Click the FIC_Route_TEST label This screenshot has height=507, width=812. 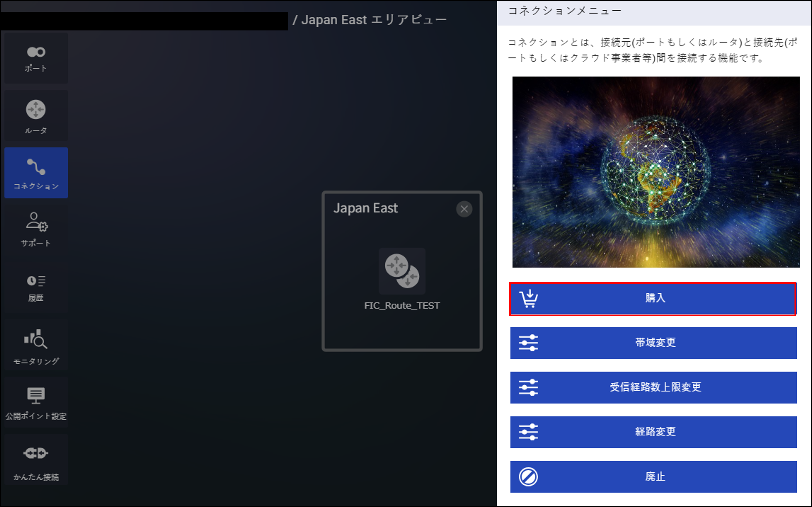[x=402, y=305]
